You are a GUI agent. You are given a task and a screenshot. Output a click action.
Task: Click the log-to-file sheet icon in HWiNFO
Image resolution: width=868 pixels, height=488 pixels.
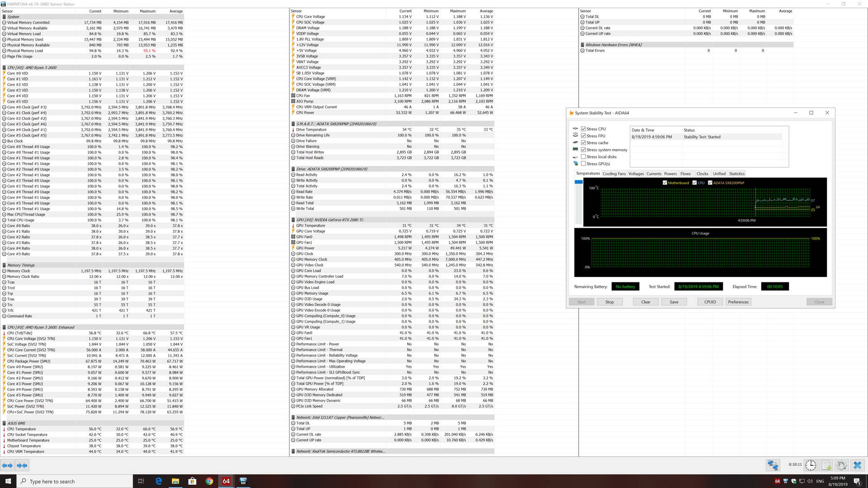tap(826, 465)
